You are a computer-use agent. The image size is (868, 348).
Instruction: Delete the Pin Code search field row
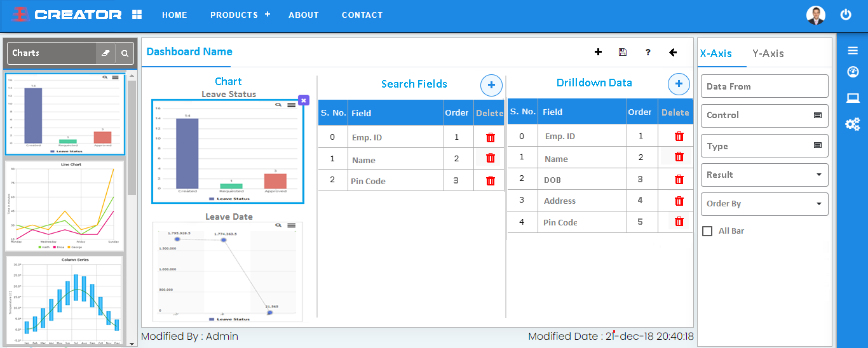(x=490, y=180)
